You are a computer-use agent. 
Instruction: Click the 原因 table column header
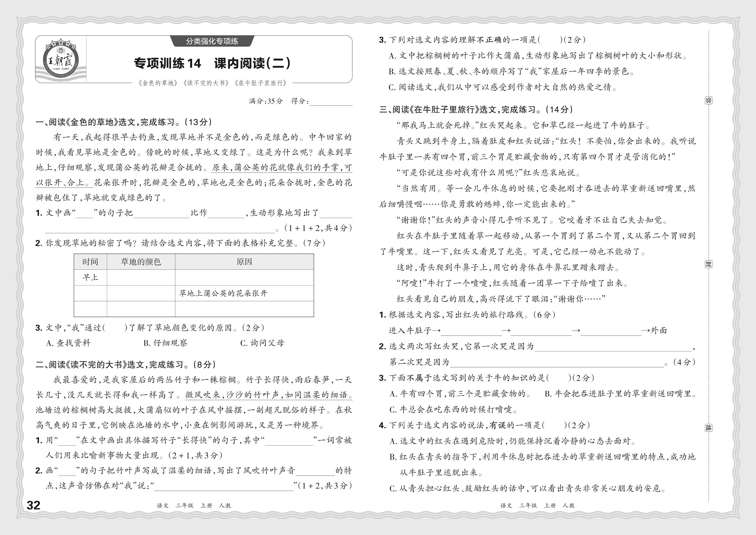coord(244,262)
